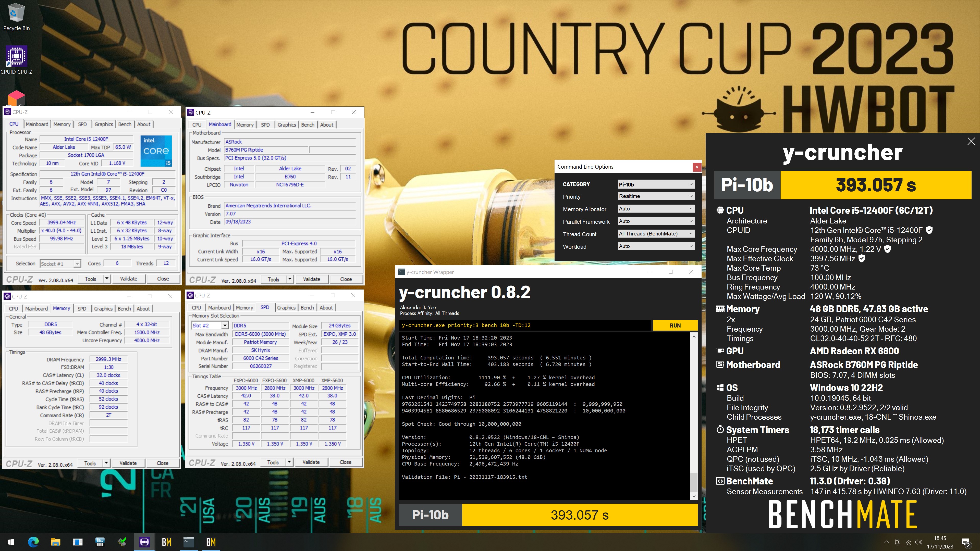Viewport: 980px width, 551px height.
Task: Open SPD tab in CPU tab window
Action: click(x=82, y=124)
